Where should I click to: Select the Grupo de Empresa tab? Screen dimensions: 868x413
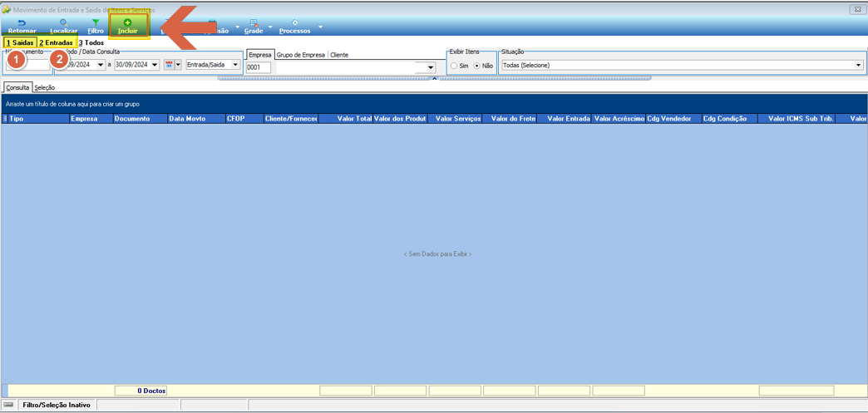301,55
